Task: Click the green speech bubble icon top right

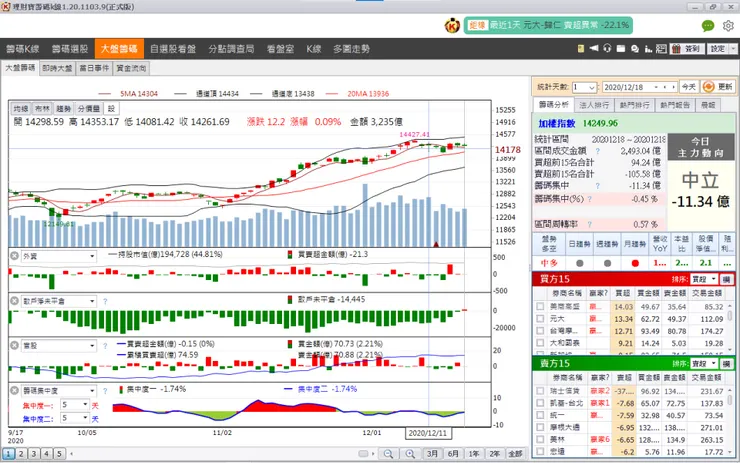Action: 708,25
